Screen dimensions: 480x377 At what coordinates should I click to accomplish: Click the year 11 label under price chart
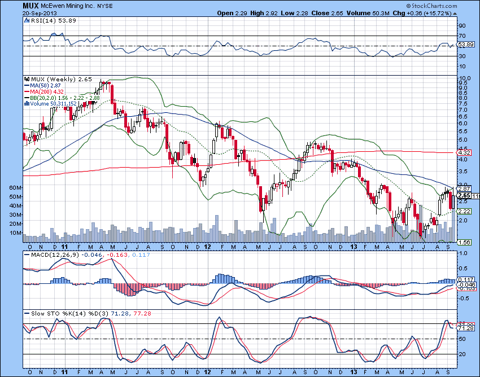[x=65, y=247]
